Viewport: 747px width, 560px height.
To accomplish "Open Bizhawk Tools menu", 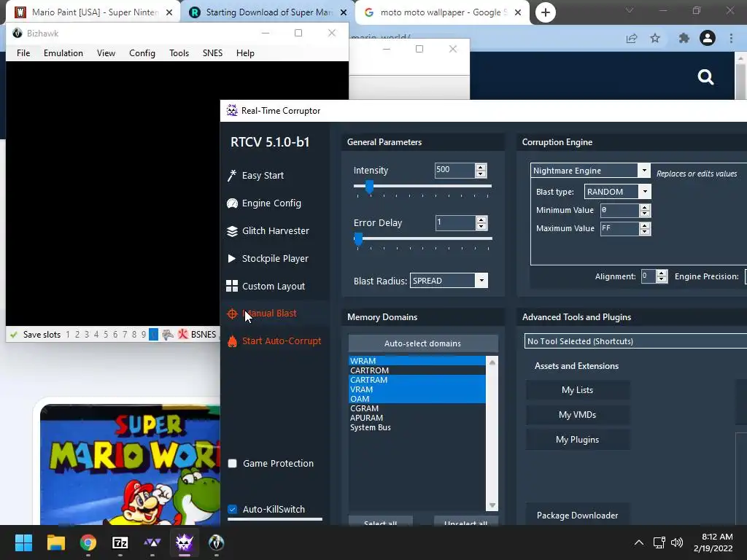I will (x=179, y=52).
